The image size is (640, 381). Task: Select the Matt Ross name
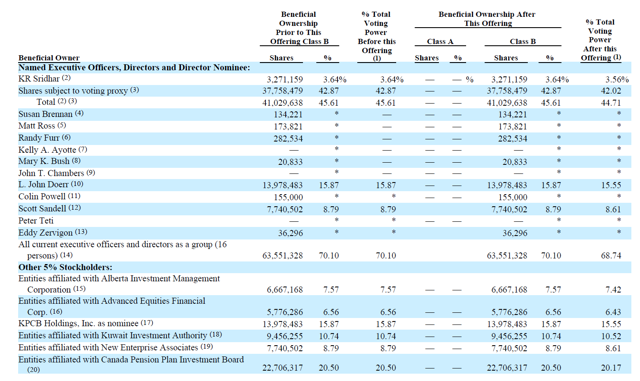[x=36, y=126]
